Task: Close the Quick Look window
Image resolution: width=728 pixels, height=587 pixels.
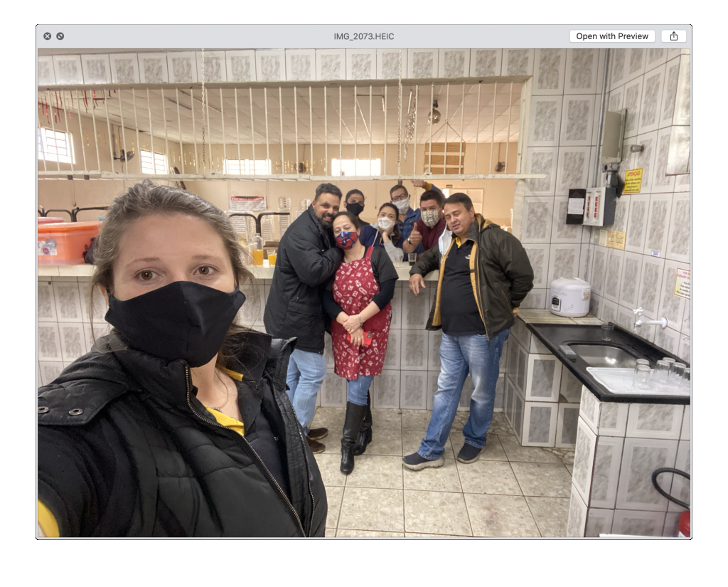Action: [47, 36]
